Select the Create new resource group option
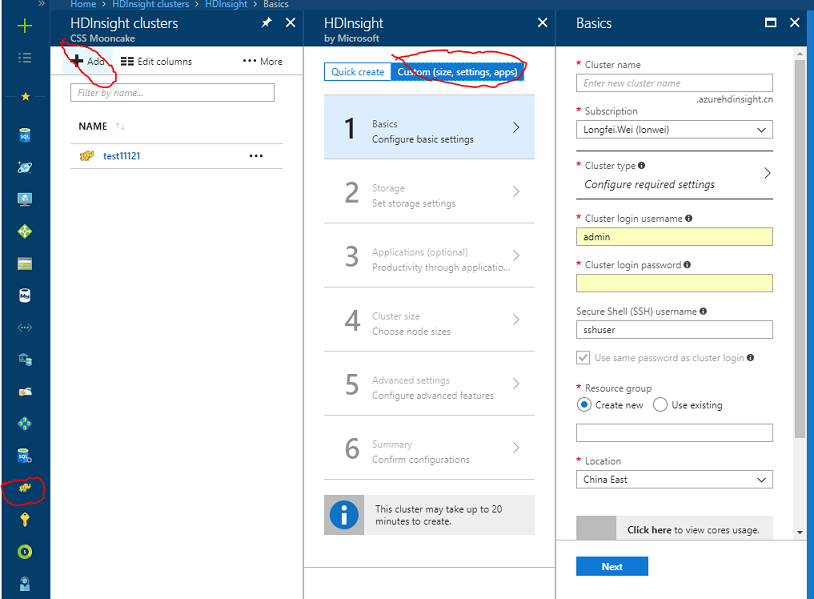The height and width of the screenshot is (599, 814). click(x=584, y=405)
